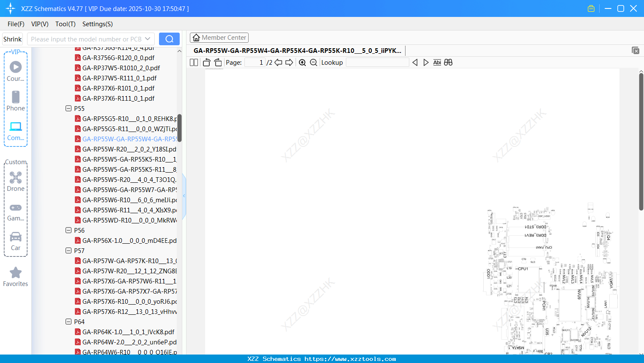Open GA-RP37W5-R111_0_1.pdf
This screenshot has width=644, height=363.
[119, 78]
